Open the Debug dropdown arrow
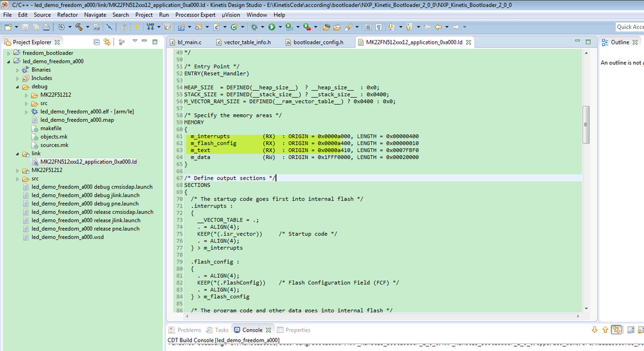The height and width of the screenshot is (351, 644). pyautogui.click(x=262, y=27)
